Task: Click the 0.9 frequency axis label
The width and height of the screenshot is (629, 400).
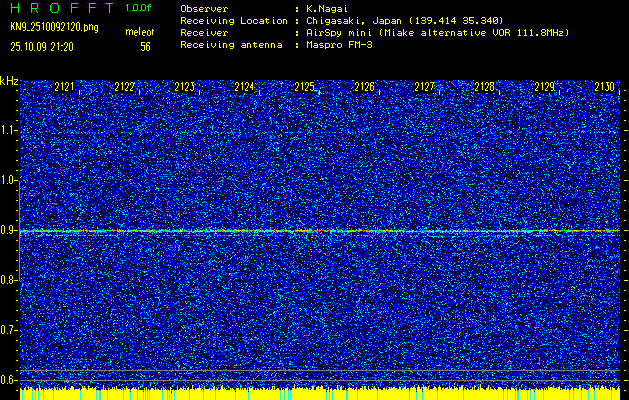Action: pyautogui.click(x=9, y=230)
